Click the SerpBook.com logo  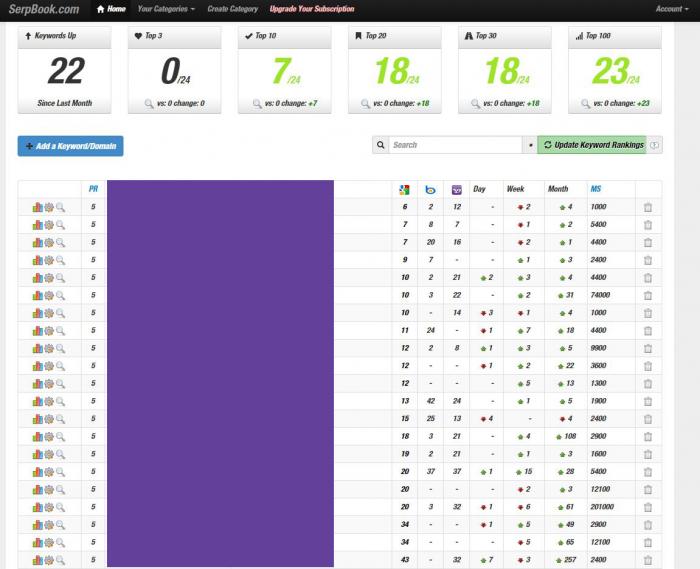(x=44, y=9)
